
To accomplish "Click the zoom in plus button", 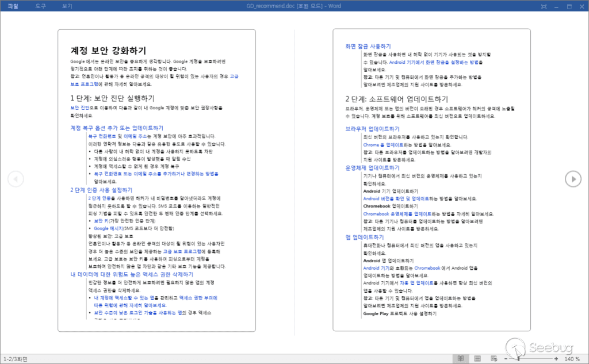I will click(x=556, y=359).
